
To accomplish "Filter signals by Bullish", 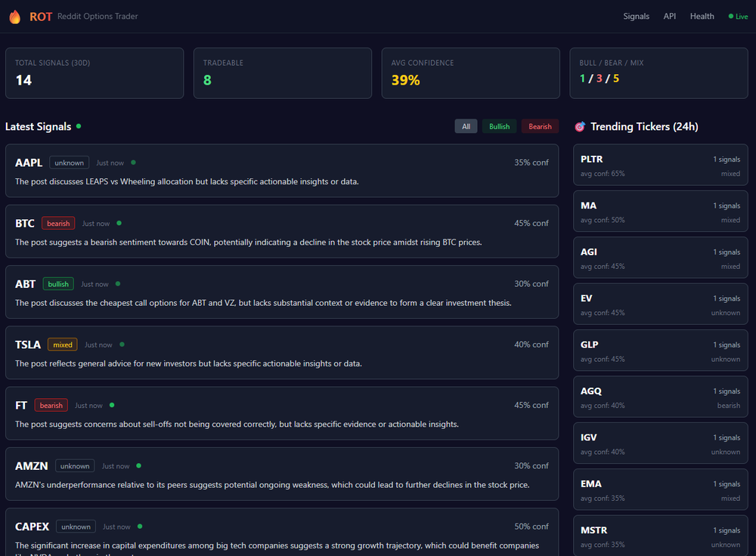I will [x=499, y=126].
